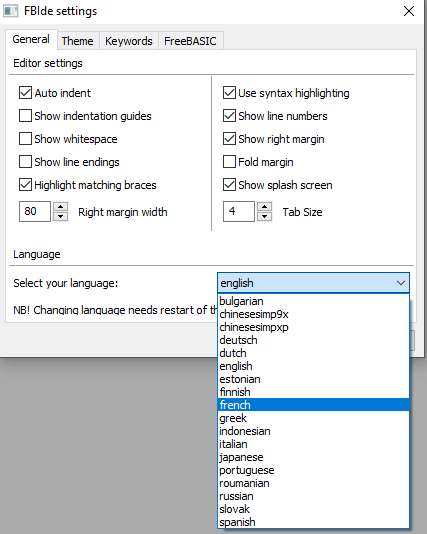
Task: Open the Keywords tab
Action: coord(129,41)
